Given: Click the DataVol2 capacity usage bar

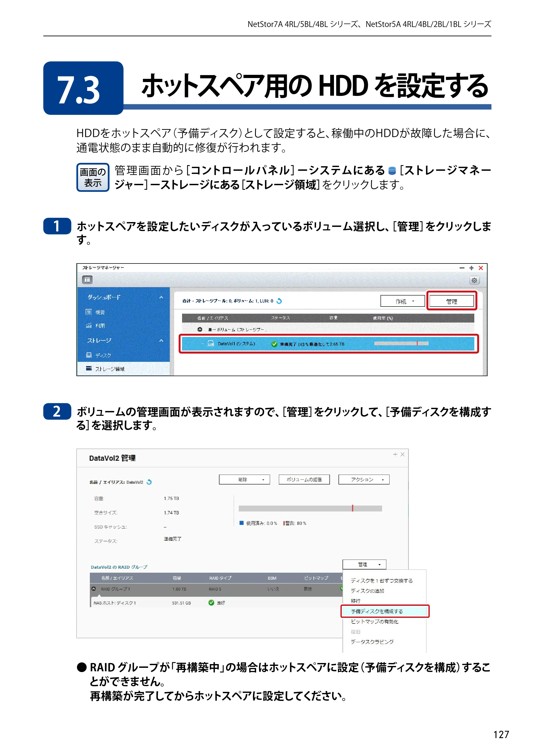Looking at the screenshot, I should (310, 508).
